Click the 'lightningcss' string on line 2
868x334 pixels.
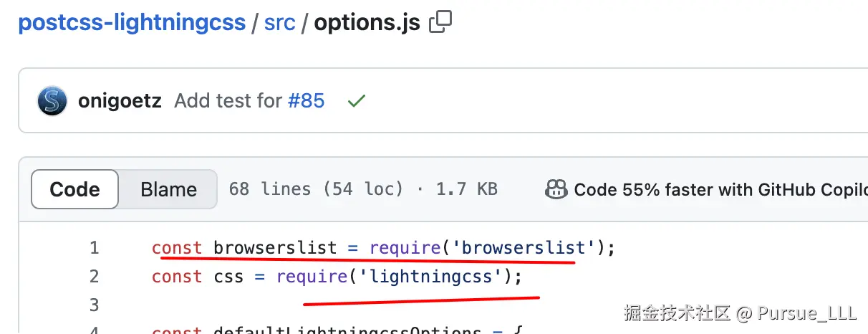coord(431,277)
